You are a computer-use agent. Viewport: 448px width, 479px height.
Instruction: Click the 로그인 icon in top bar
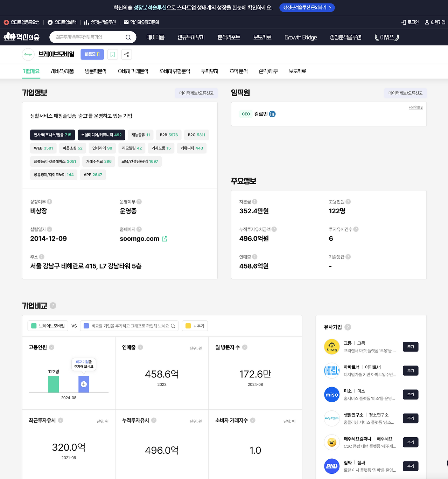[x=404, y=22]
